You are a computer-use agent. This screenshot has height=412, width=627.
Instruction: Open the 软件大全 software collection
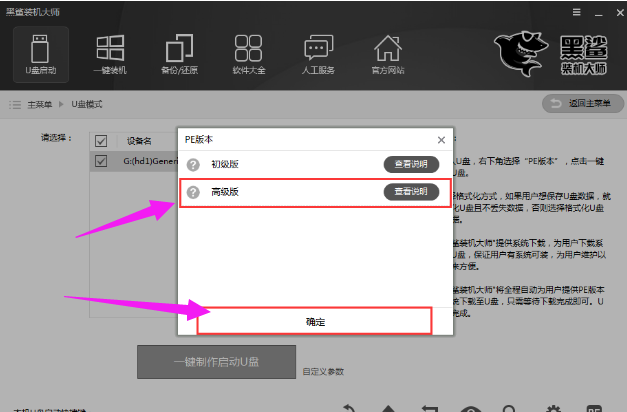[x=248, y=55]
